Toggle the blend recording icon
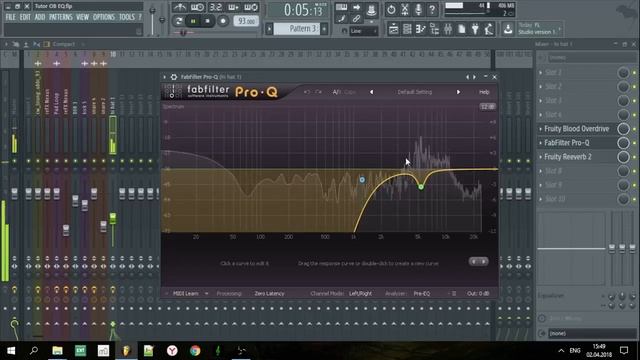 tap(233, 7)
